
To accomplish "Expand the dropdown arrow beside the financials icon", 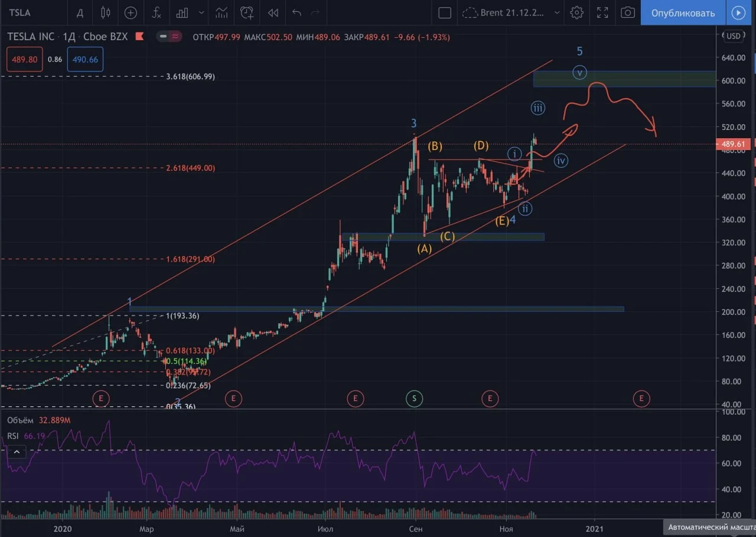I will [x=202, y=12].
